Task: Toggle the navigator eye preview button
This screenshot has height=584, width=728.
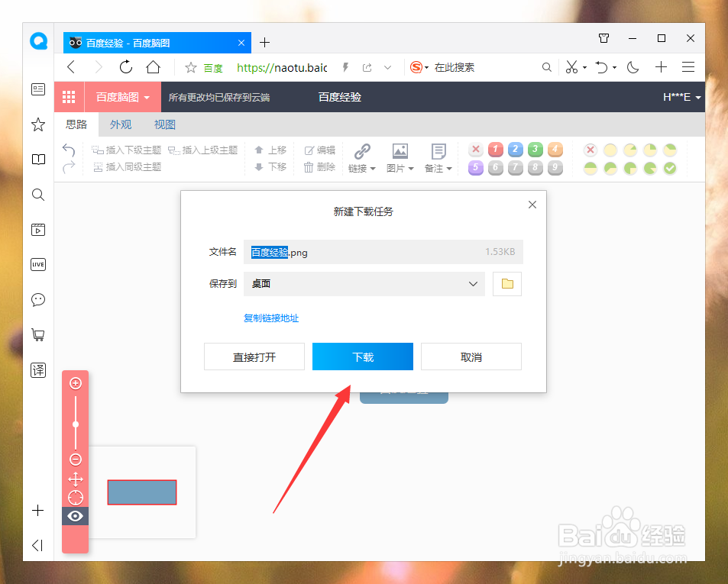Action: (75, 516)
